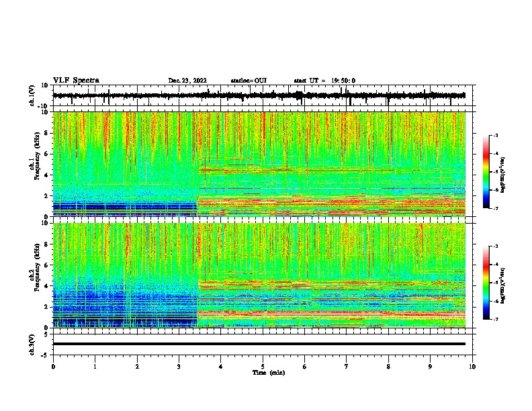Click the -3 label on ch.1 color scale
Image resolution: width=532 pixels, height=411 pixels.
pos(495,135)
